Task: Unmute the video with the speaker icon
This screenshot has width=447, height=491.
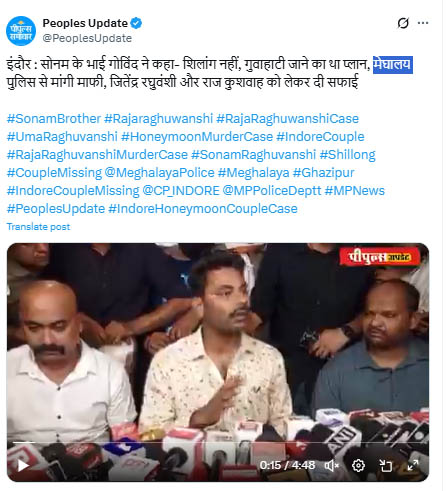Action: click(332, 465)
